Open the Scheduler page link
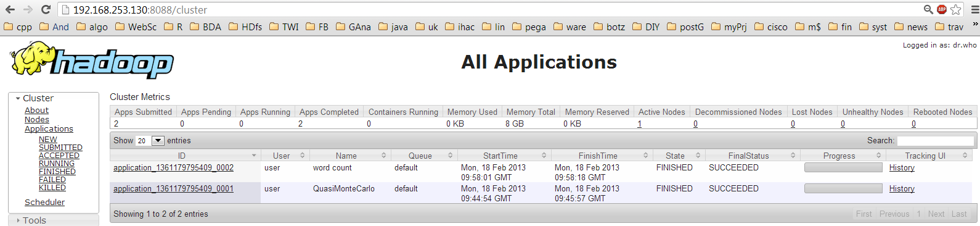This screenshot has height=226, width=980. pyautogui.click(x=44, y=203)
